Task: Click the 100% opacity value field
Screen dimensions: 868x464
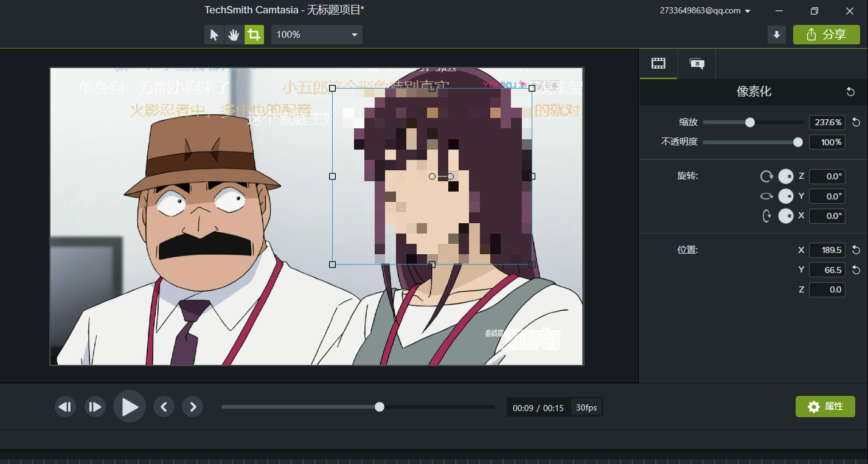Action: 827,142
